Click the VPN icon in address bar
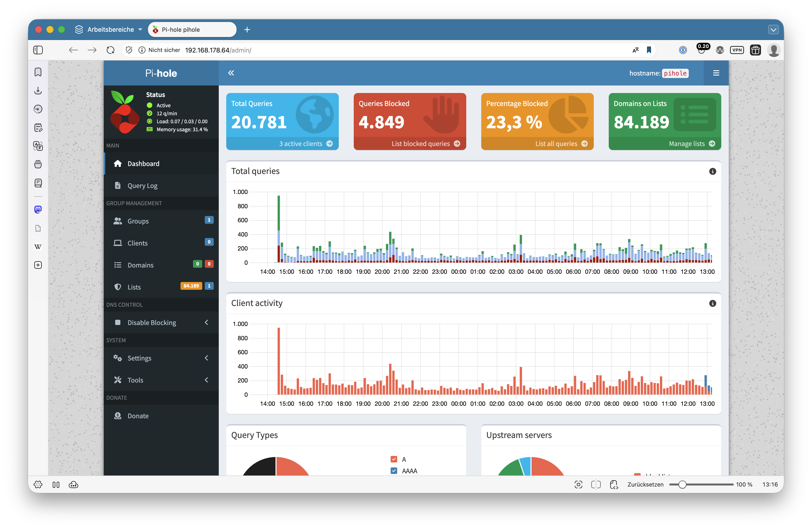The width and height of the screenshot is (812, 530). click(x=736, y=50)
